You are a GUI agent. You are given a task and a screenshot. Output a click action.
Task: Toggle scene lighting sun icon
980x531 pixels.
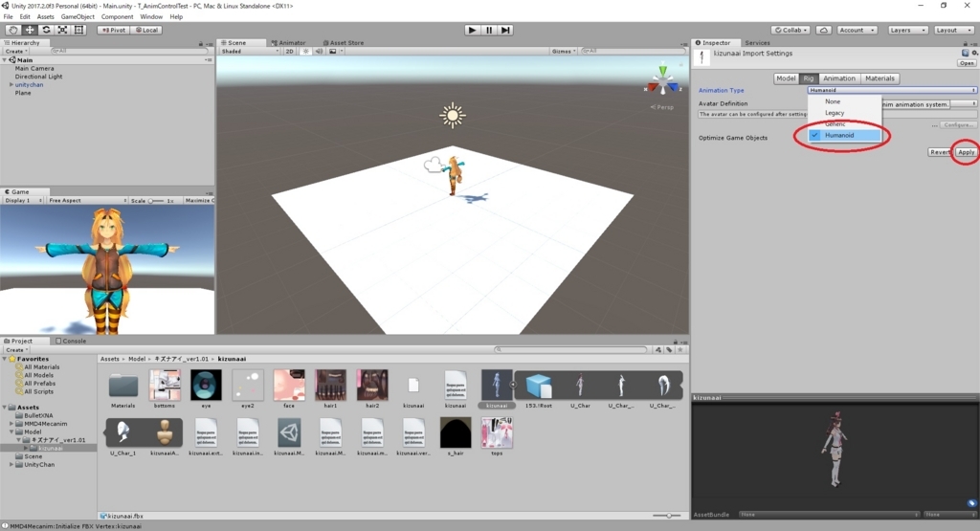[305, 52]
